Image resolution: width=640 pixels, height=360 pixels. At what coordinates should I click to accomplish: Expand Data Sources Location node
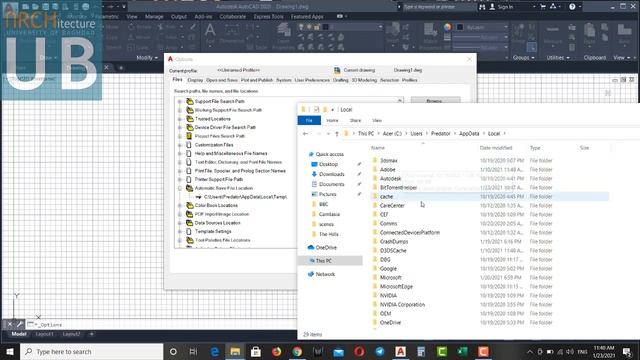tap(180, 223)
